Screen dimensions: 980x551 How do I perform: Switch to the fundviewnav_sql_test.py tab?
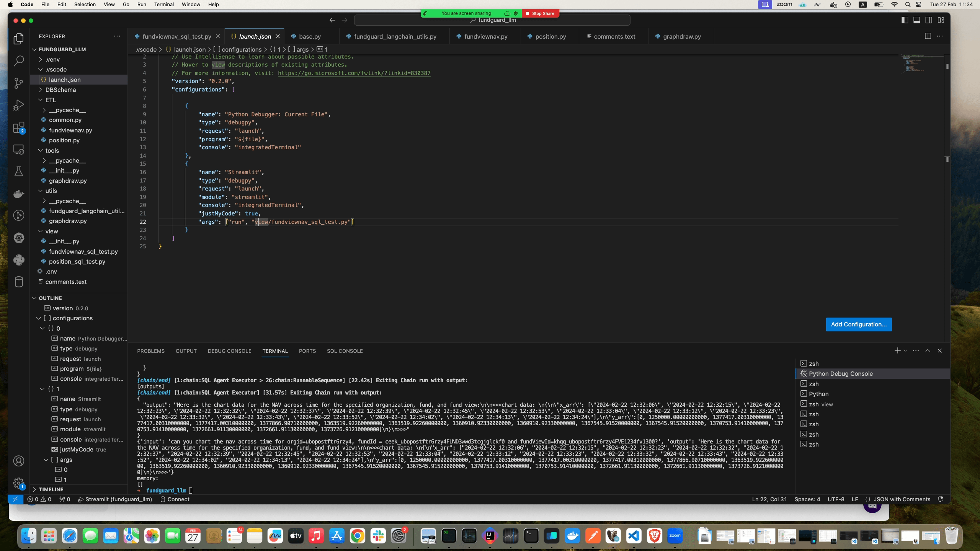click(x=176, y=36)
